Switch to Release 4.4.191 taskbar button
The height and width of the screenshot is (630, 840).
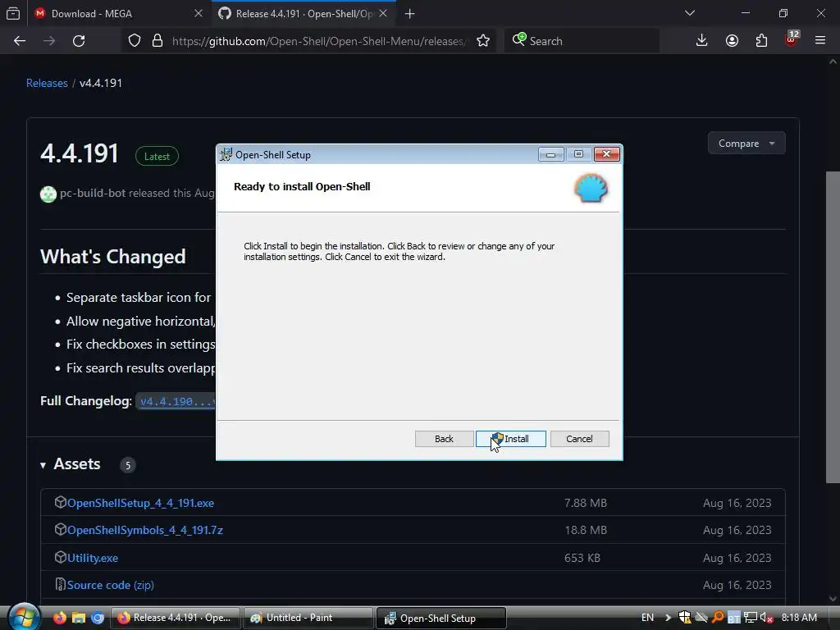tap(176, 618)
